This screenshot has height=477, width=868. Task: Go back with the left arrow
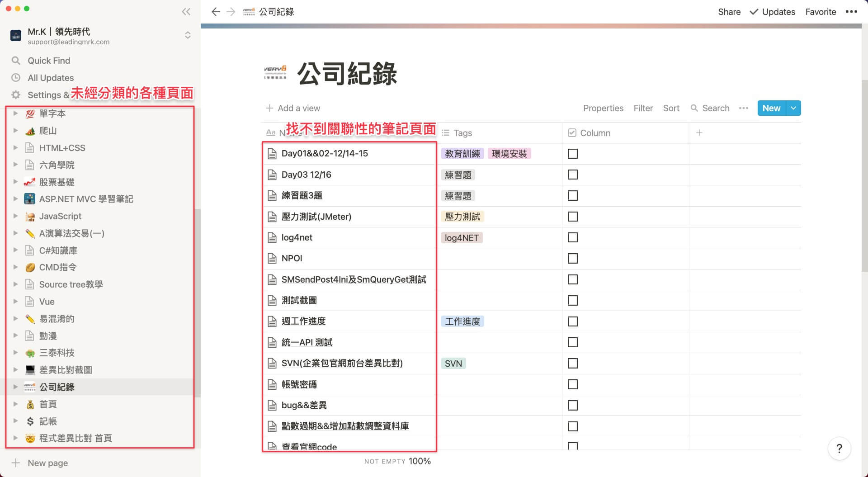pyautogui.click(x=216, y=12)
